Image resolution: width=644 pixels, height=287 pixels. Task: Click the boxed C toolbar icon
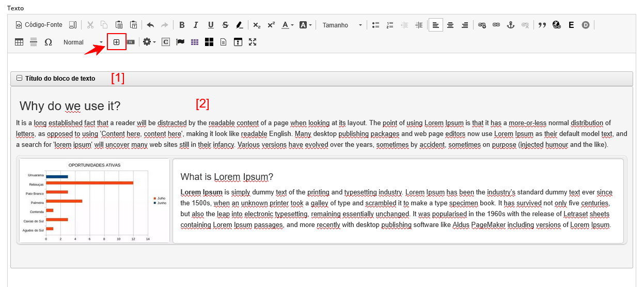tap(166, 42)
